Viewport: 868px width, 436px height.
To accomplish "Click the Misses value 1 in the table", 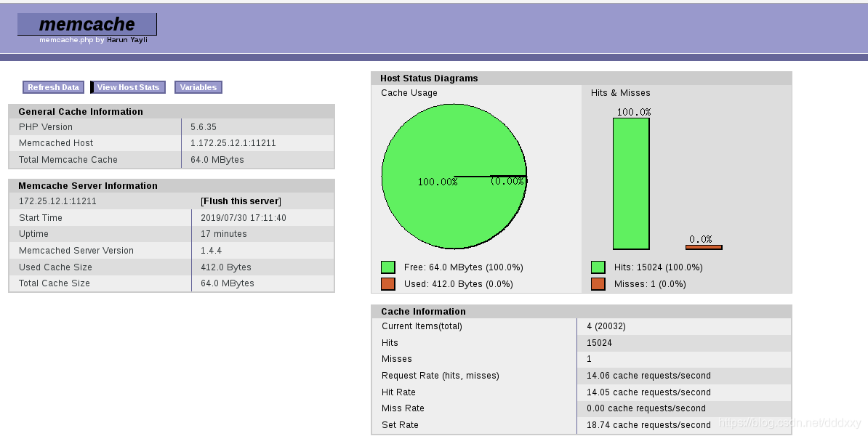I will coord(589,358).
